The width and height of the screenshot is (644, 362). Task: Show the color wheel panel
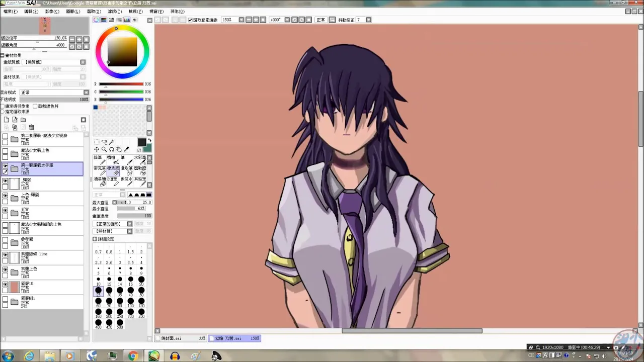click(x=96, y=20)
